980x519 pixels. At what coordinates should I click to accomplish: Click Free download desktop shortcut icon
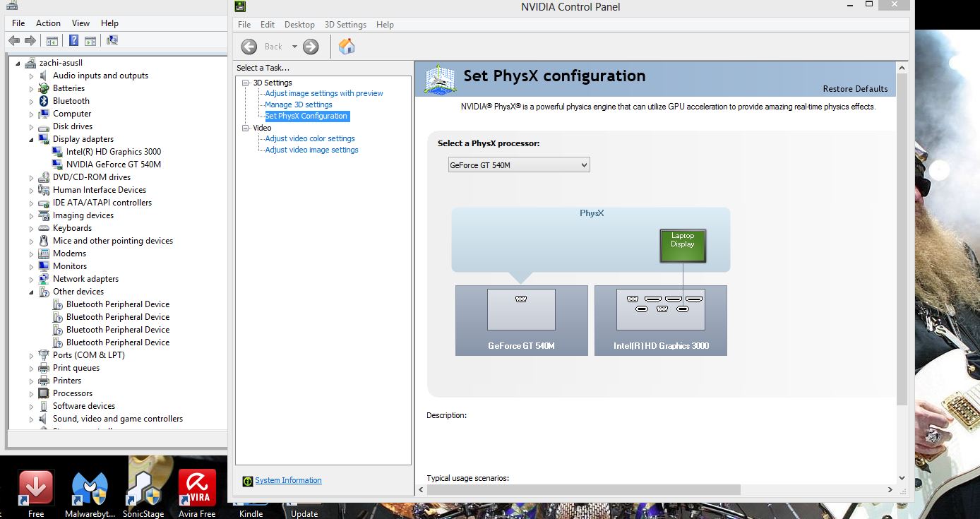(x=36, y=489)
